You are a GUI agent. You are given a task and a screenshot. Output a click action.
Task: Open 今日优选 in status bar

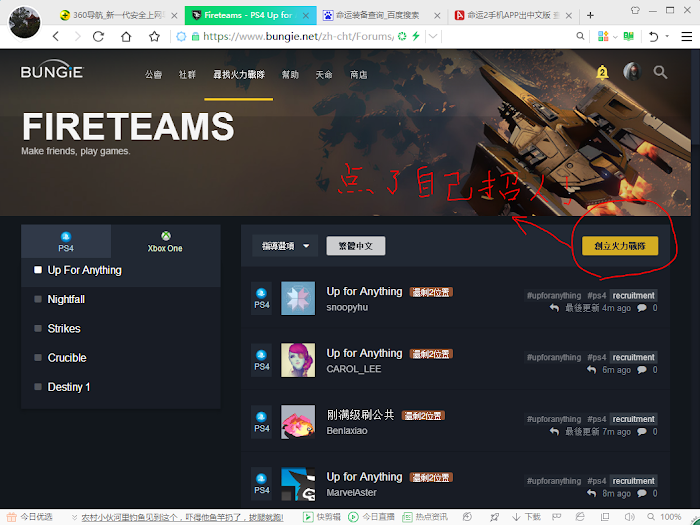29,517
